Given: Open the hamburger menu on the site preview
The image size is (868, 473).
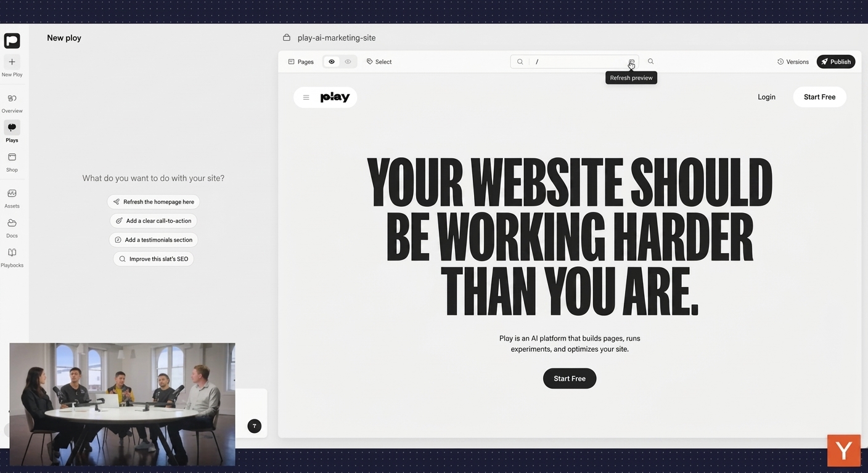Looking at the screenshot, I should point(306,97).
